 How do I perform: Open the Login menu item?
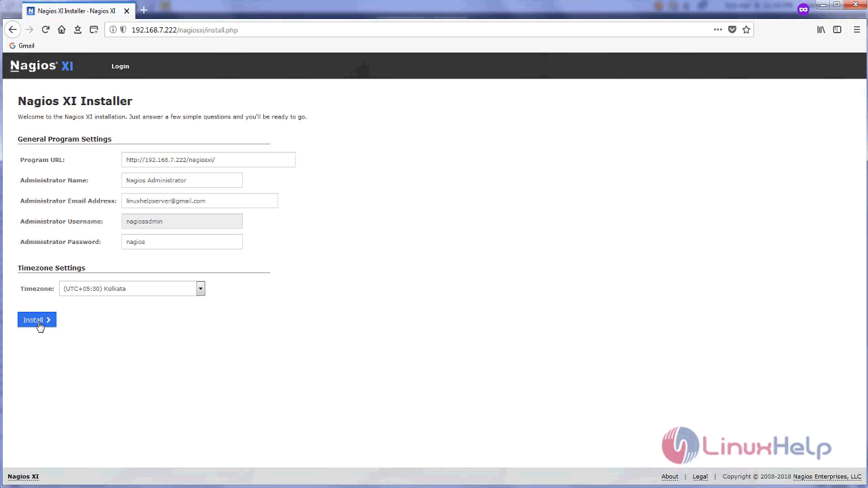(x=120, y=66)
